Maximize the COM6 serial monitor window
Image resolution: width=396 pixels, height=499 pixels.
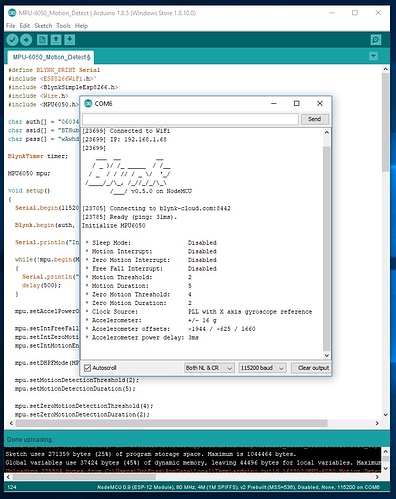tap(296, 104)
